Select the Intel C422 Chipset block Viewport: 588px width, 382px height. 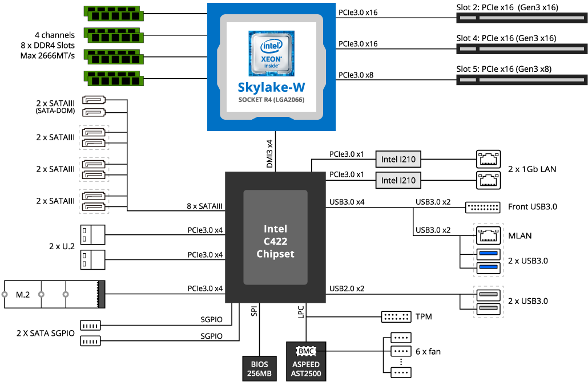[275, 237]
